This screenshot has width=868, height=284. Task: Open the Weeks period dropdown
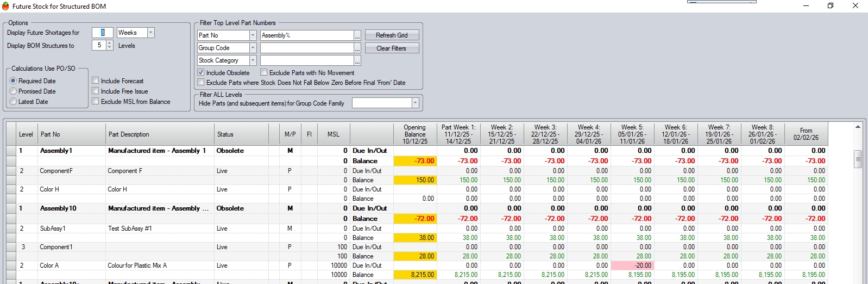(150, 33)
